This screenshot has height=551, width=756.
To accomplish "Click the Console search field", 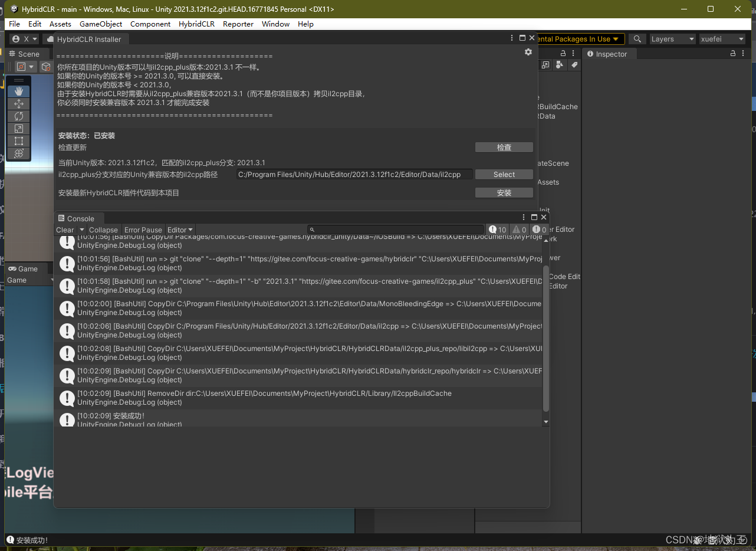I will pyautogui.click(x=395, y=229).
